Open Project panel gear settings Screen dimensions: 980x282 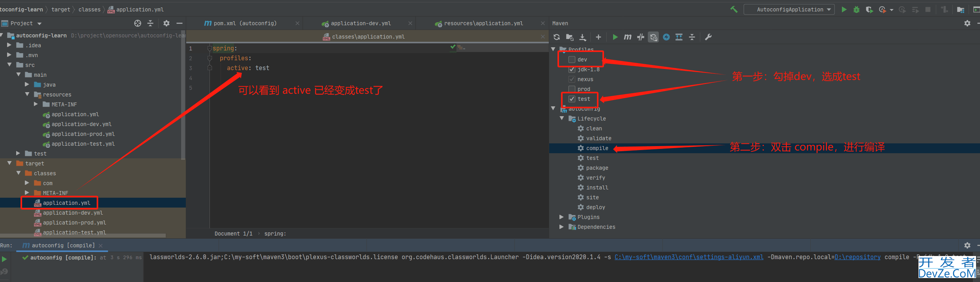[x=166, y=23]
